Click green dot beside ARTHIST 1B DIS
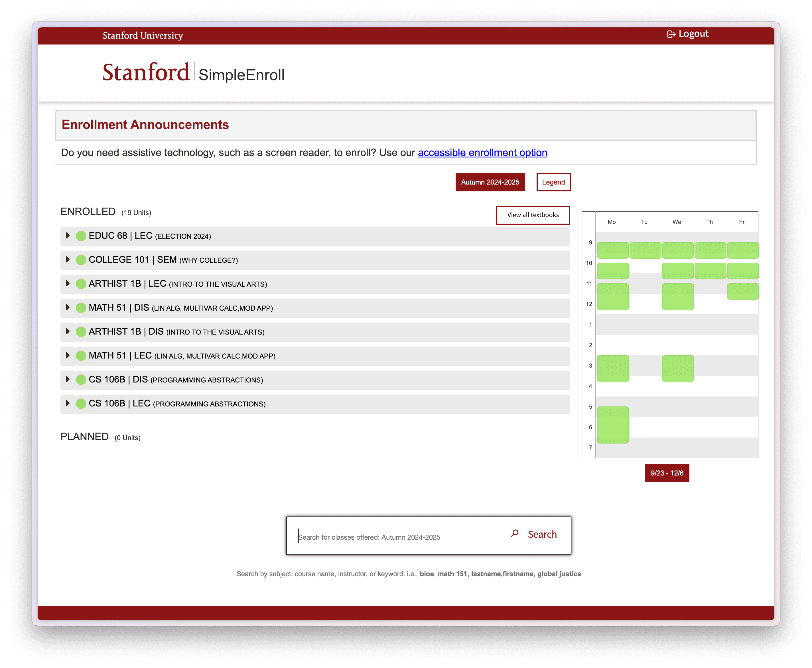 pyautogui.click(x=81, y=332)
